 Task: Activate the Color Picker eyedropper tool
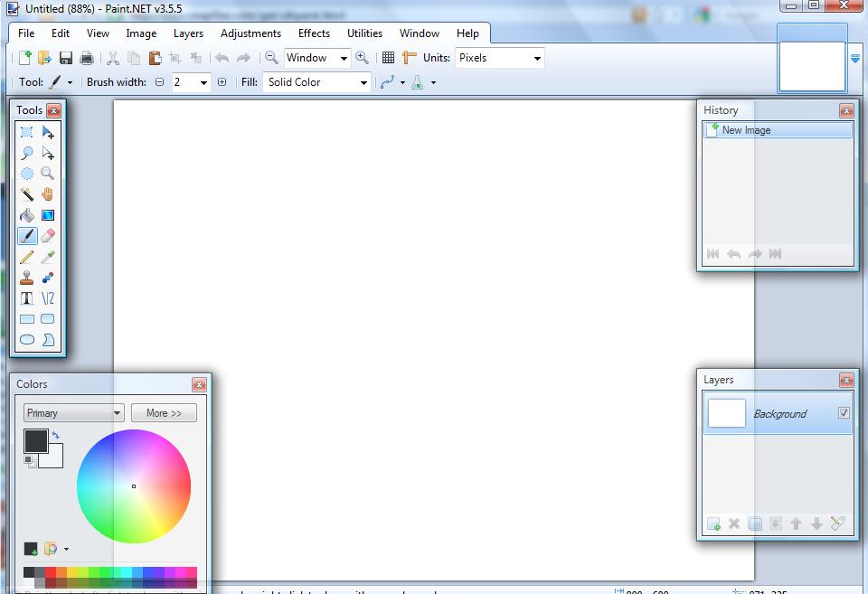pyautogui.click(x=48, y=257)
